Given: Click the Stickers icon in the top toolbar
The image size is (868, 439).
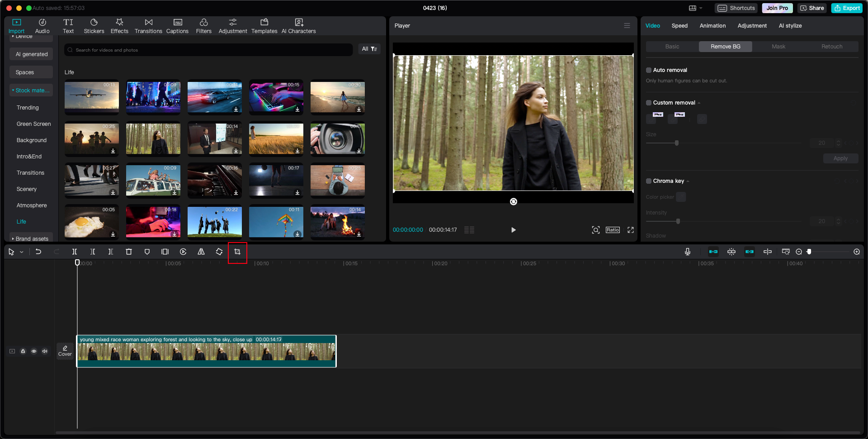Looking at the screenshot, I should pos(94,25).
